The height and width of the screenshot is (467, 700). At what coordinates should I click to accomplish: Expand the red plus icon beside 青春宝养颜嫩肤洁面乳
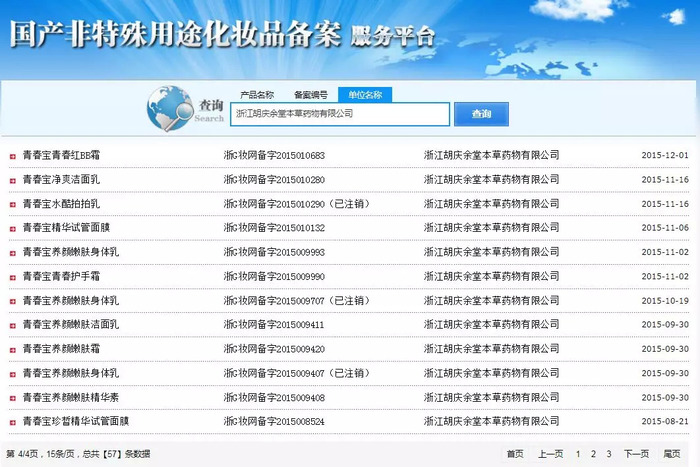12,326
